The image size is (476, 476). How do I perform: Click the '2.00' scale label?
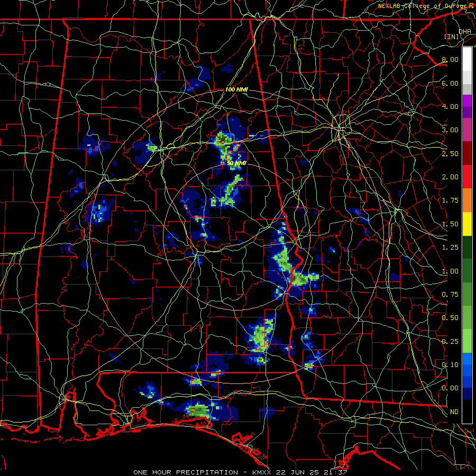[x=450, y=177]
